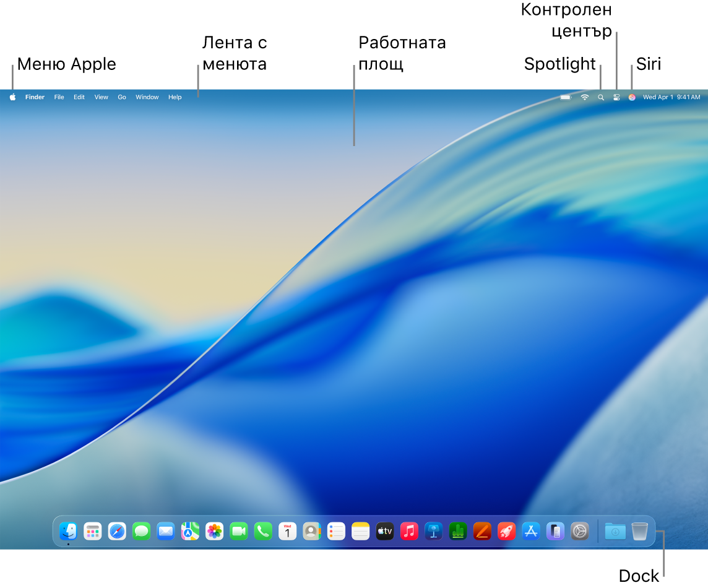The image size is (708, 588).
Task: Open Control Center in the menu bar
Action: [616, 97]
